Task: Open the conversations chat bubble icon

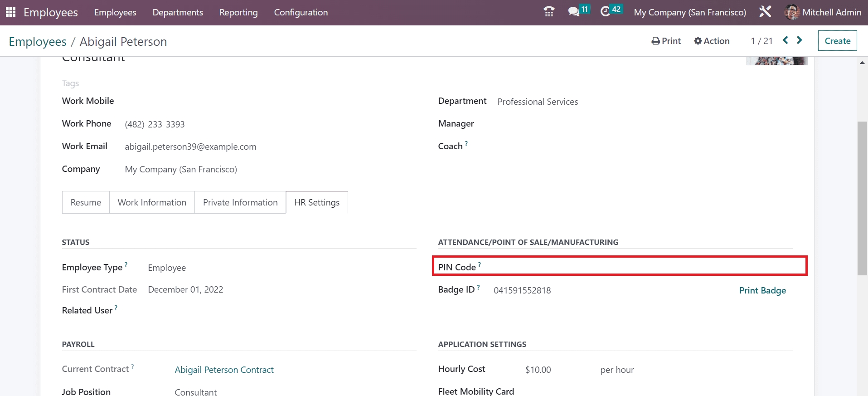Action: [574, 12]
